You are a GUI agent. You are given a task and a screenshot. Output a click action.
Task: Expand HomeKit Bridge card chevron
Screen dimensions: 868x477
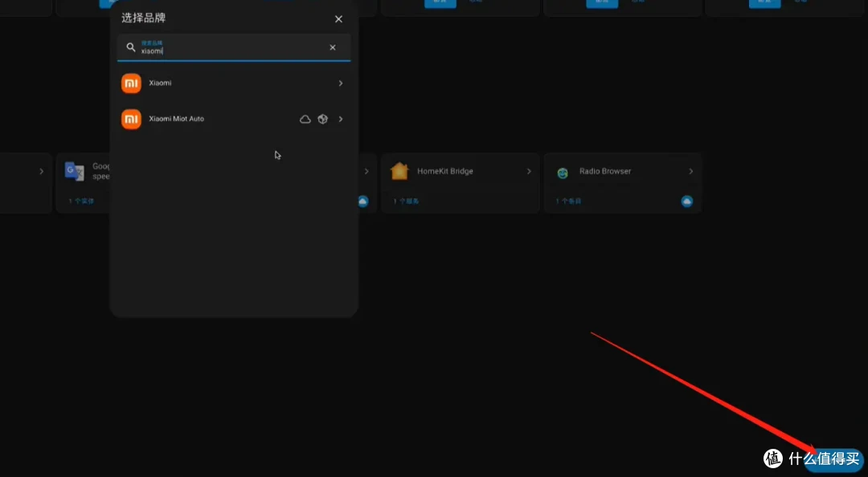[x=529, y=172]
